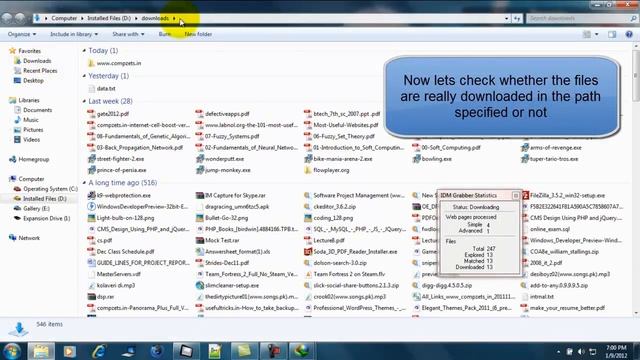Select arms-of-revenge.exe file
This screenshot has width=640, height=360.
pyautogui.click(x=551, y=148)
